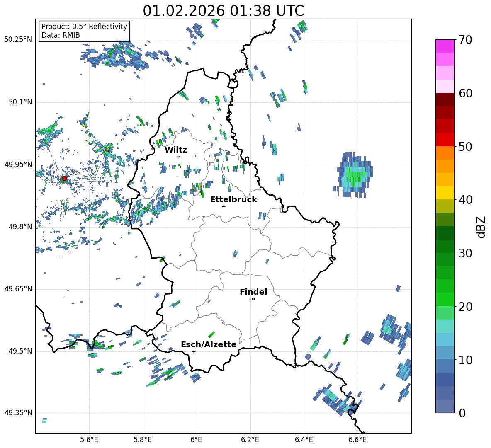Click the Ettelbruck city label
491x448 pixels.
point(233,199)
